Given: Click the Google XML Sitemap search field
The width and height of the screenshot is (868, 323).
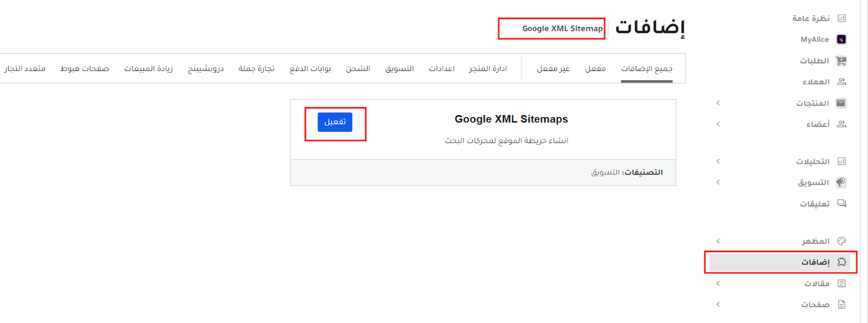Looking at the screenshot, I should click(x=552, y=29).
